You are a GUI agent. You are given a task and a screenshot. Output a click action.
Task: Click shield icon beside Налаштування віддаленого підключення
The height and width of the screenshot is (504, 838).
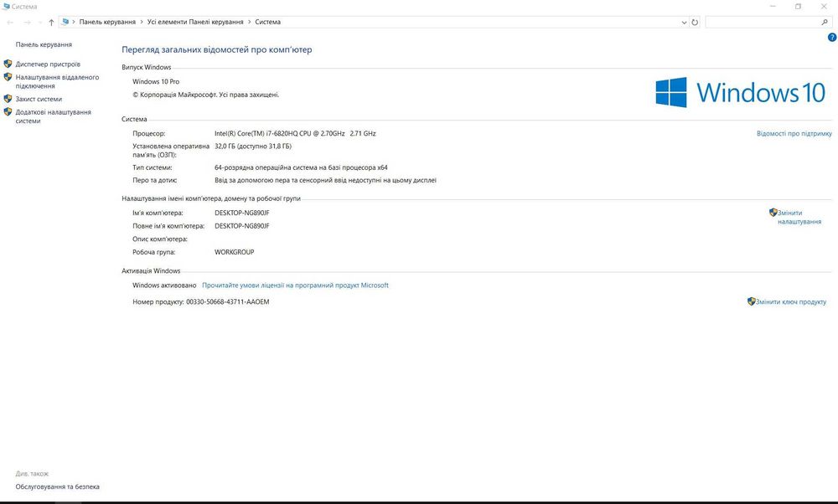pos(8,77)
